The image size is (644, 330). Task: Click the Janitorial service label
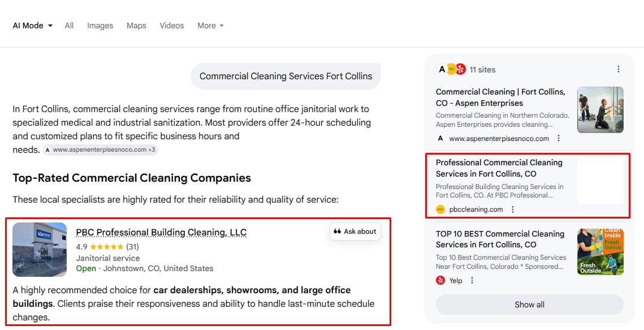pyautogui.click(x=107, y=258)
